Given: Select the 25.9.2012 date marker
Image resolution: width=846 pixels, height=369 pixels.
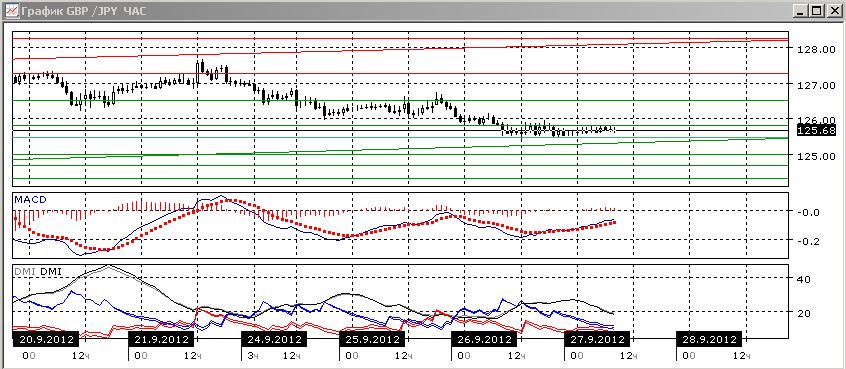Looking at the screenshot, I should [372, 339].
